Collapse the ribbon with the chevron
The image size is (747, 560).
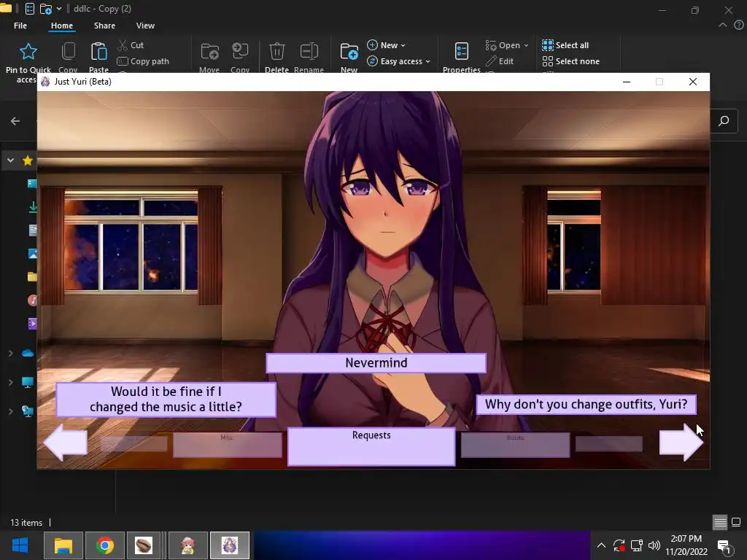tap(723, 26)
